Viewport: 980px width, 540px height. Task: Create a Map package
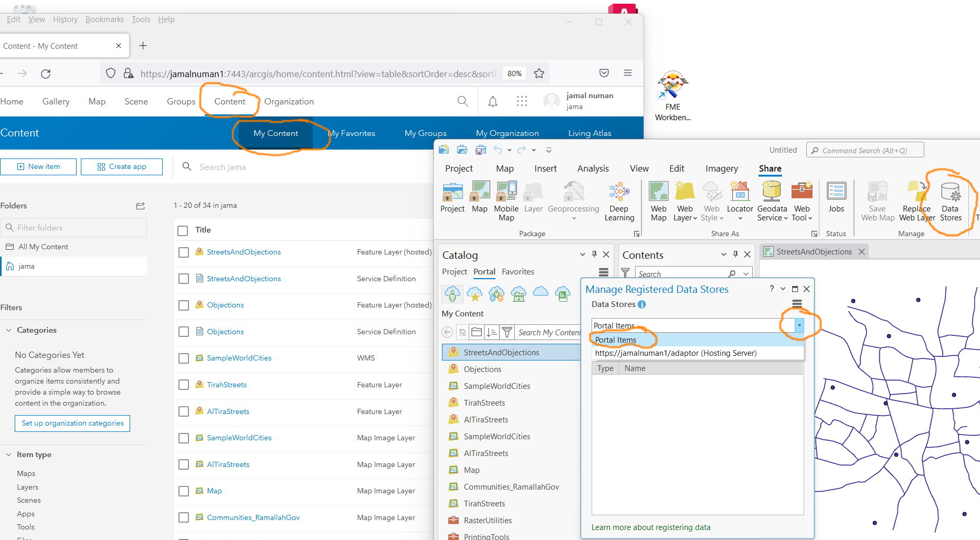(x=480, y=198)
